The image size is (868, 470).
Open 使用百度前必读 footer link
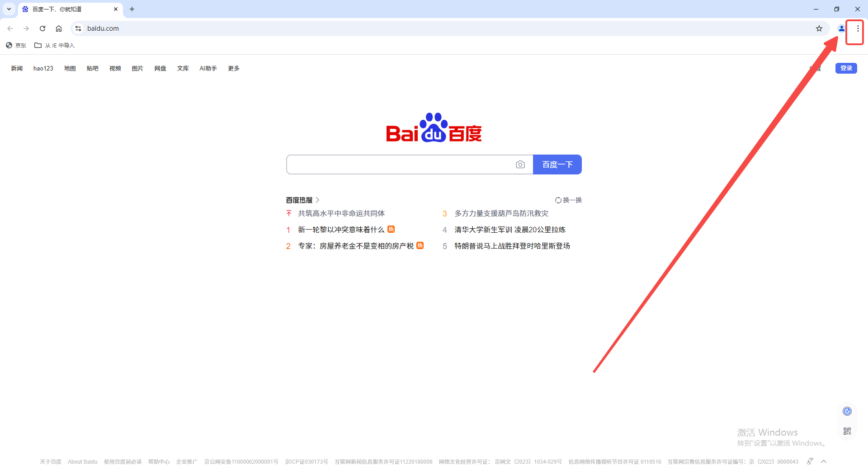[123, 462]
